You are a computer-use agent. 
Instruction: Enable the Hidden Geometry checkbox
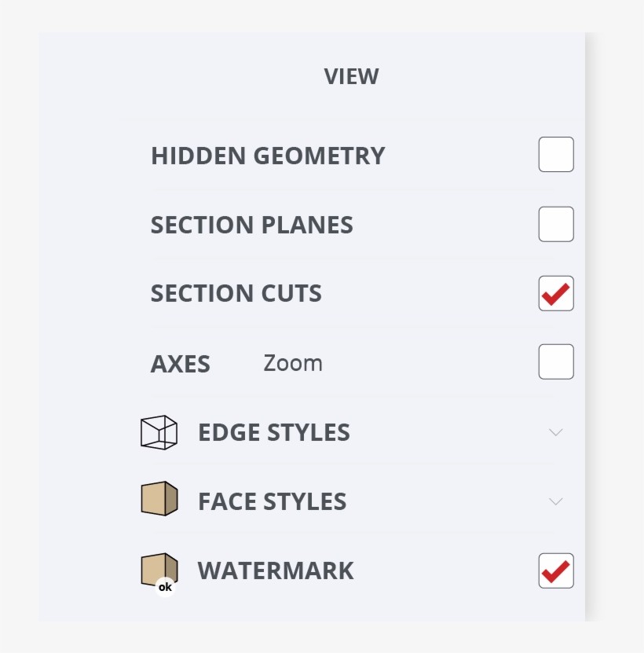[556, 155]
